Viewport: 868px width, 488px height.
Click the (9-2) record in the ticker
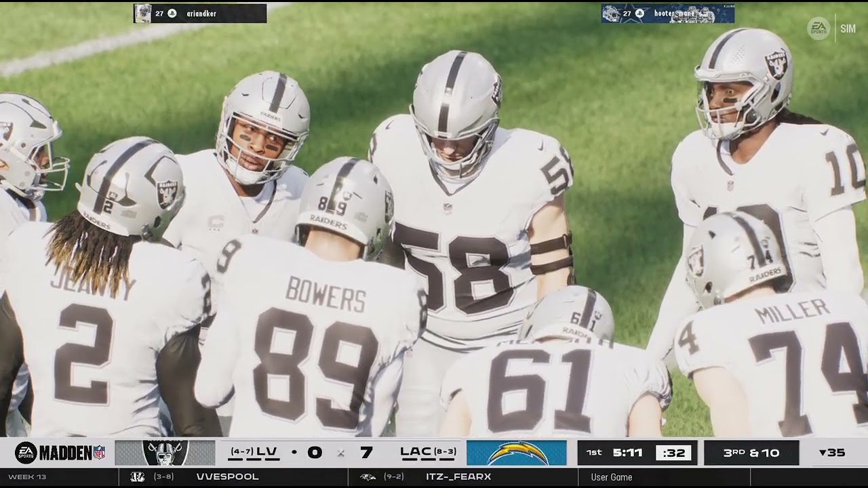(395, 477)
